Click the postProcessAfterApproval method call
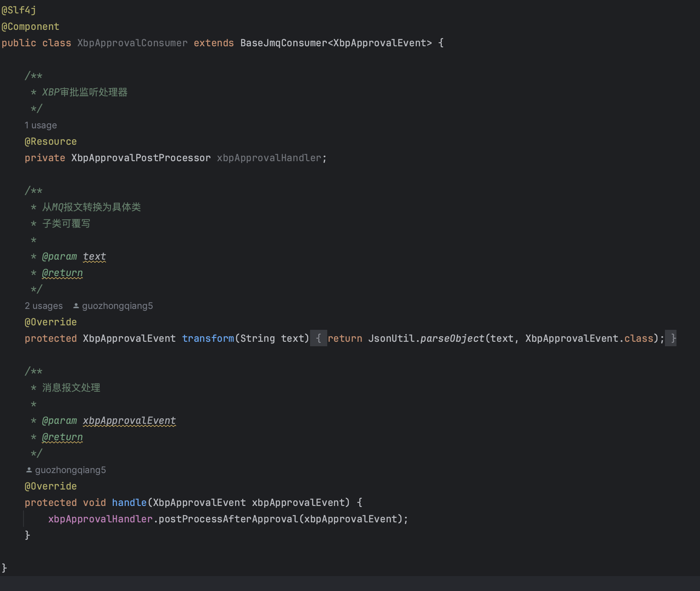Screen dimensions: 700x591 point(228,519)
